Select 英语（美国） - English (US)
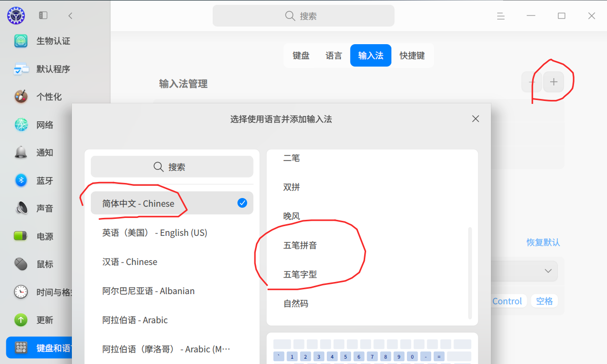Screen dimensions: 607x364 point(172,232)
